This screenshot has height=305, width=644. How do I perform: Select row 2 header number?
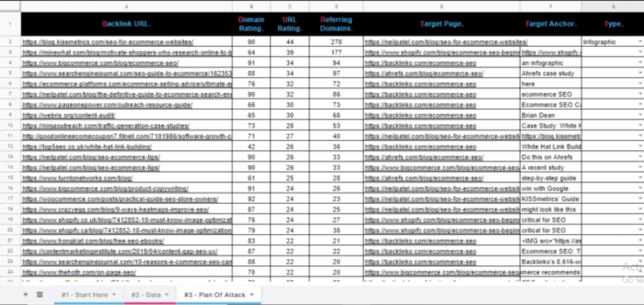tap(10, 42)
